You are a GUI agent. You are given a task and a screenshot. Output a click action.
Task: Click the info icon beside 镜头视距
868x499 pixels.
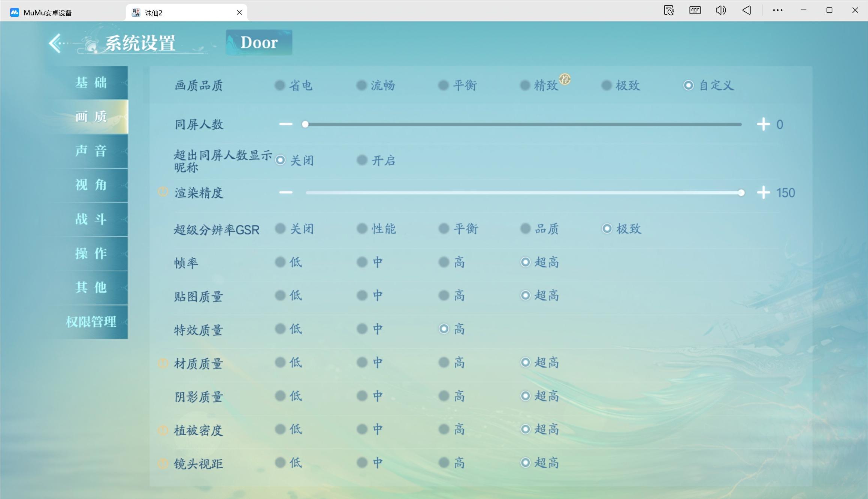(163, 463)
